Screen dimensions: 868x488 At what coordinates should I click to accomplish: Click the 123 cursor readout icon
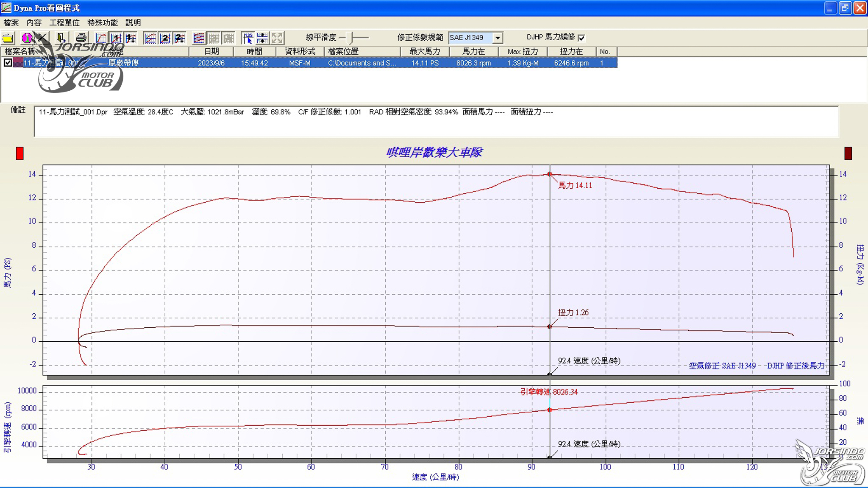click(x=248, y=38)
